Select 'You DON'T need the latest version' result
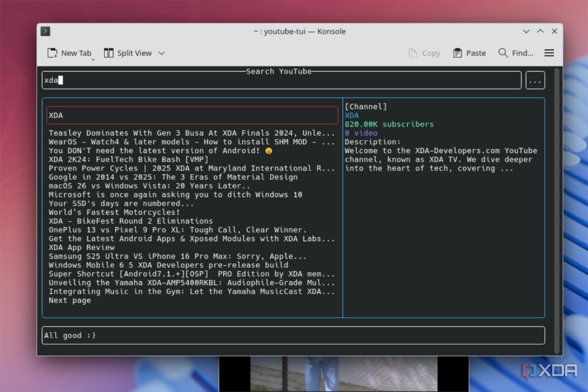Image resolution: width=588 pixels, height=392 pixels. click(x=160, y=151)
